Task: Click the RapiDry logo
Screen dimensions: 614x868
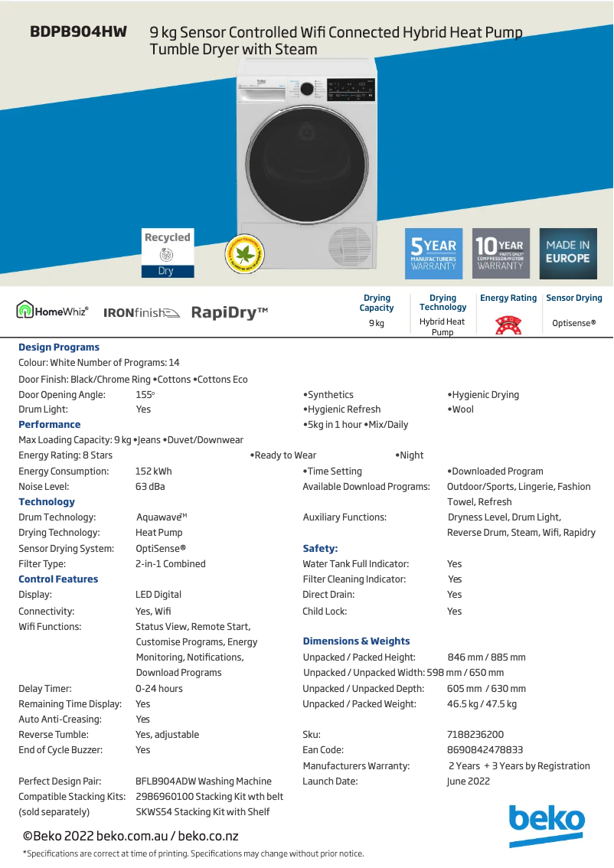Action: (x=229, y=312)
